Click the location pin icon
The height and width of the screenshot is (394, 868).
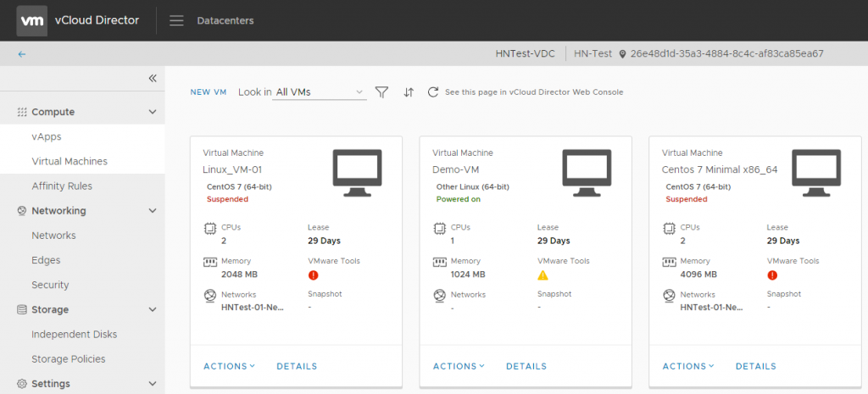click(622, 54)
